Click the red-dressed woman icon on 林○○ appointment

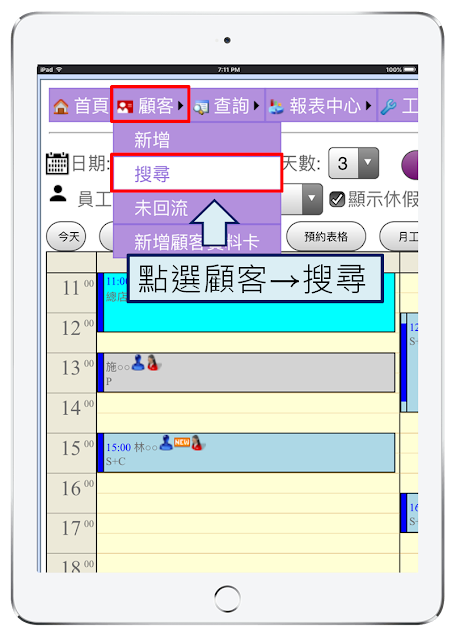click(x=197, y=443)
